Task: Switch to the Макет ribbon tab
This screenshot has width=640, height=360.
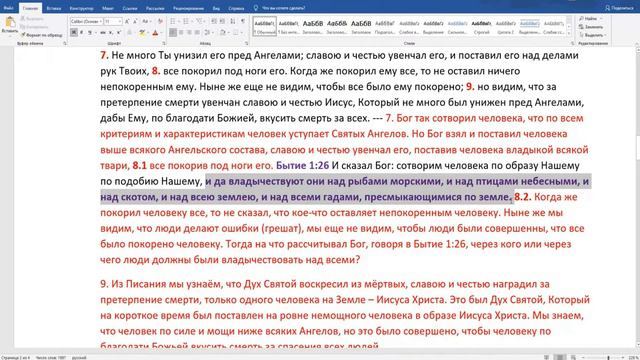Action: [108, 8]
